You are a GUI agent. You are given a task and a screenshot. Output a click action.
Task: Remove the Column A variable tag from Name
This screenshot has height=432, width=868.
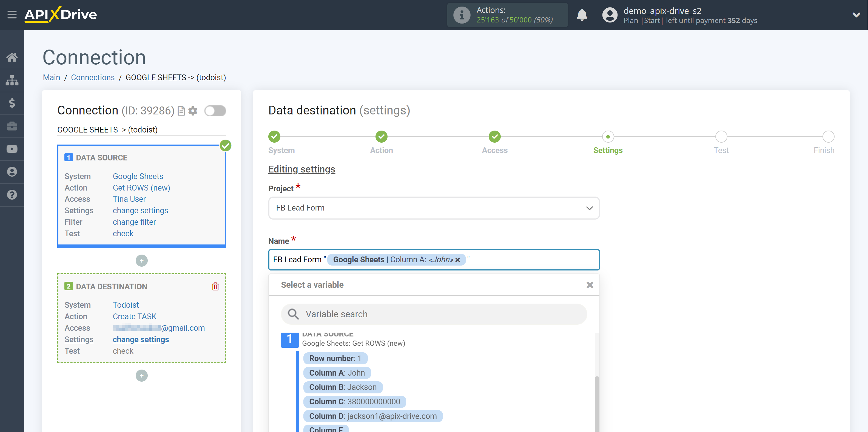(458, 260)
